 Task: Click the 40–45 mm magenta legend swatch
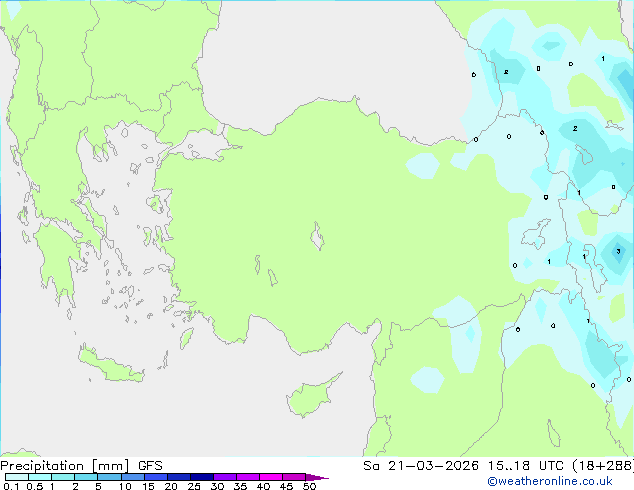pyautogui.click(x=271, y=477)
